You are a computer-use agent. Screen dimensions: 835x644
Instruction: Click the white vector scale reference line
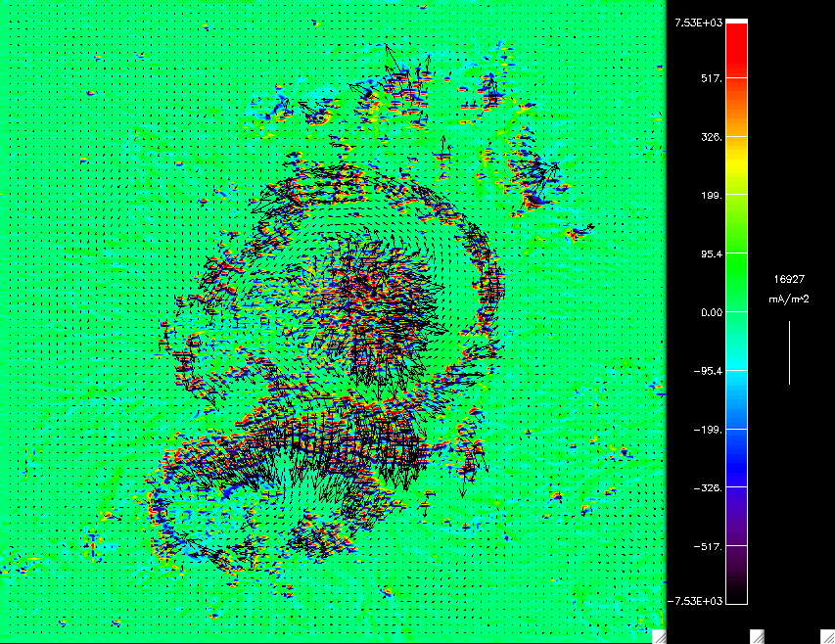(x=789, y=352)
